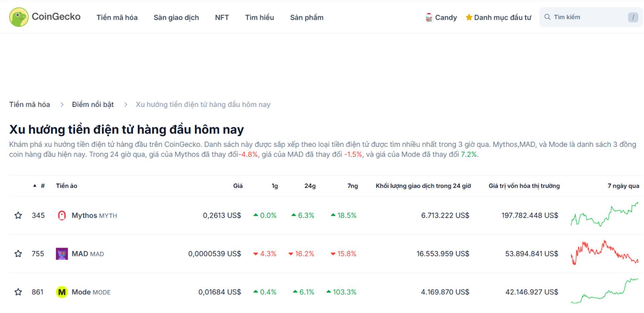Sort by Giá trị vốn hóa thị trường
This screenshot has height=313, width=644.
(x=524, y=186)
